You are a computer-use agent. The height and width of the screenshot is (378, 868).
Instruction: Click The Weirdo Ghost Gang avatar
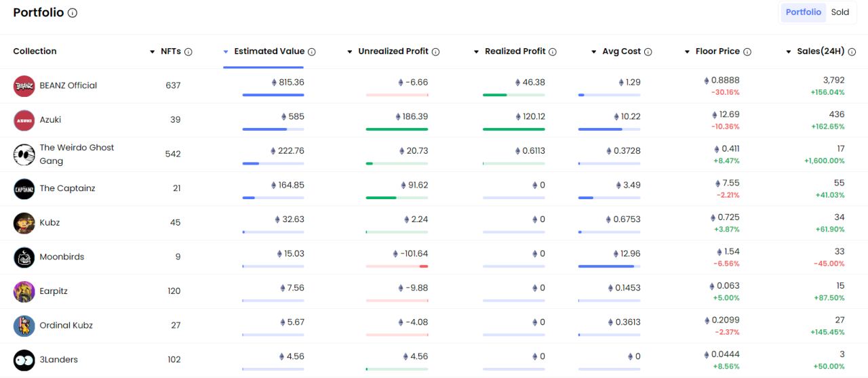pos(24,154)
